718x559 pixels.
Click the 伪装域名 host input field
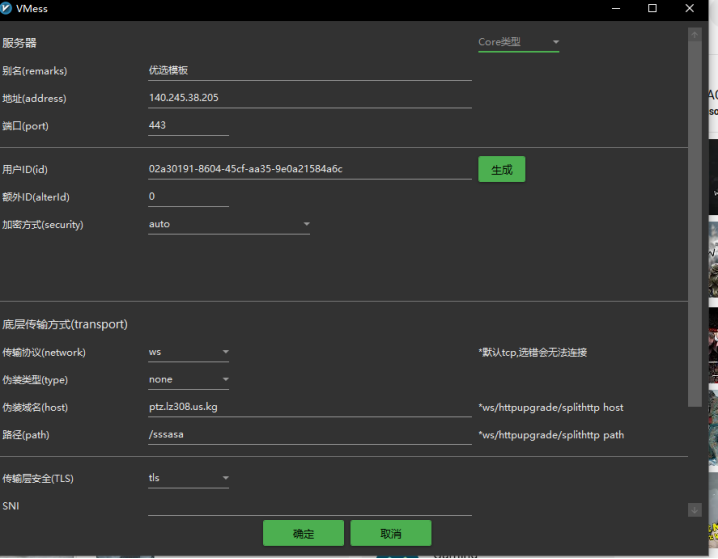(309, 407)
